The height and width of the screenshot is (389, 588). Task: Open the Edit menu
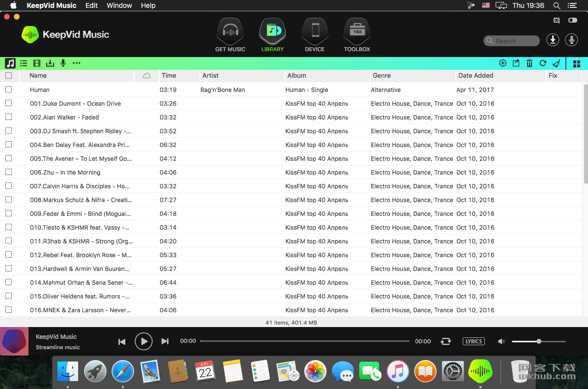91,5
